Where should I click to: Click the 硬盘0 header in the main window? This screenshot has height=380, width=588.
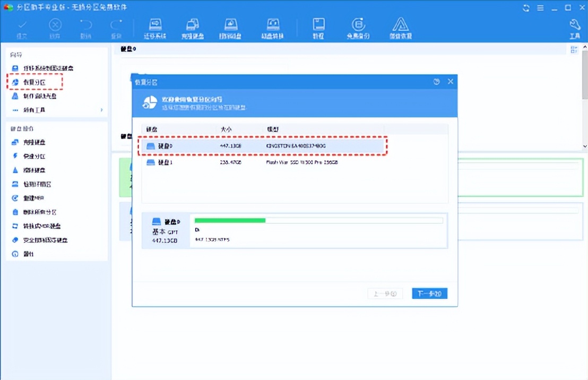coord(128,49)
